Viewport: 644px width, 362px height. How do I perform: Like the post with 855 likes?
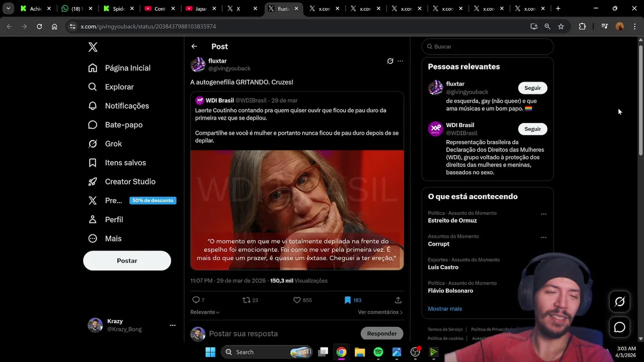[302, 300]
